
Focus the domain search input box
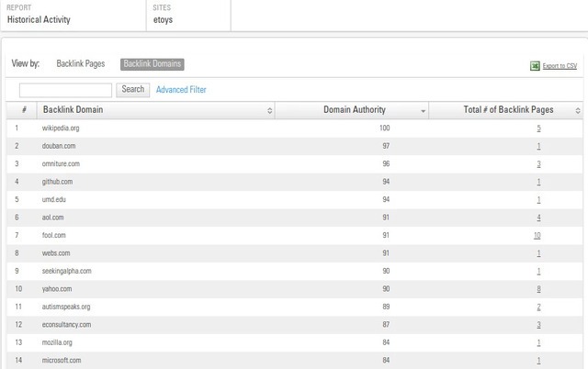[65, 90]
